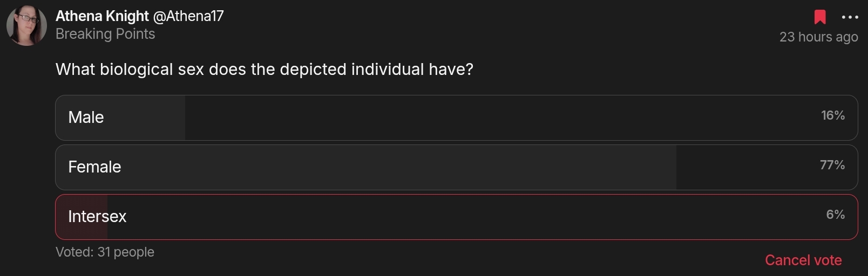Screen dimensions: 868x276
Task: Select the Female poll option
Action: pos(94,167)
